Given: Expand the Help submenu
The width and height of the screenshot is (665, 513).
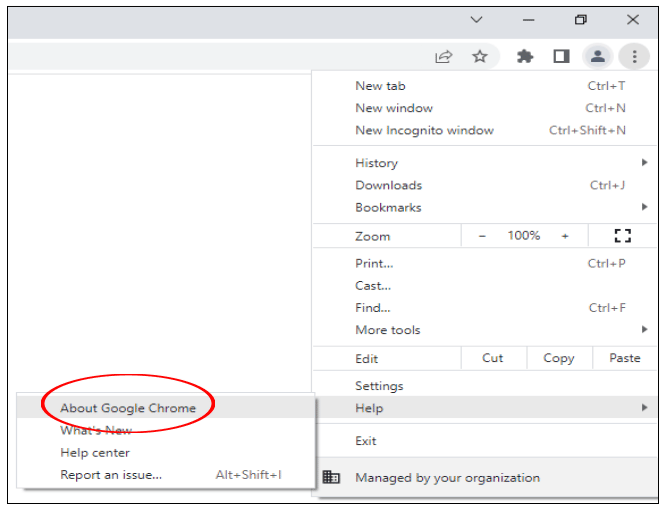Looking at the screenshot, I should tap(484, 408).
